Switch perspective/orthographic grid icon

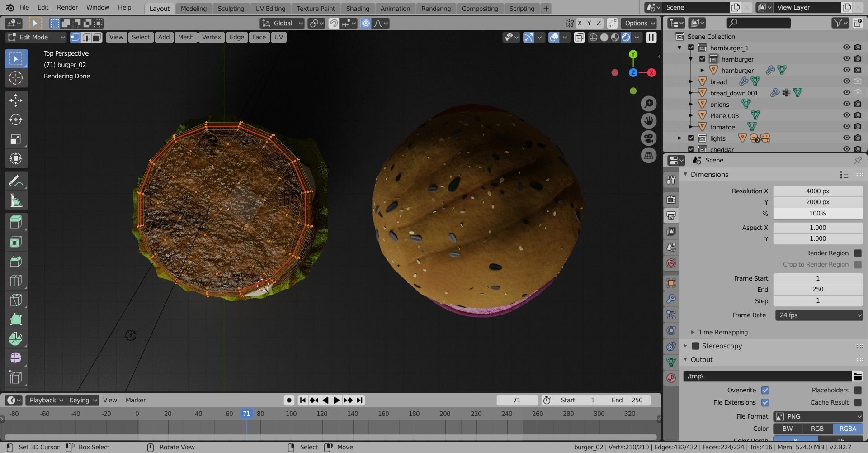click(x=649, y=155)
